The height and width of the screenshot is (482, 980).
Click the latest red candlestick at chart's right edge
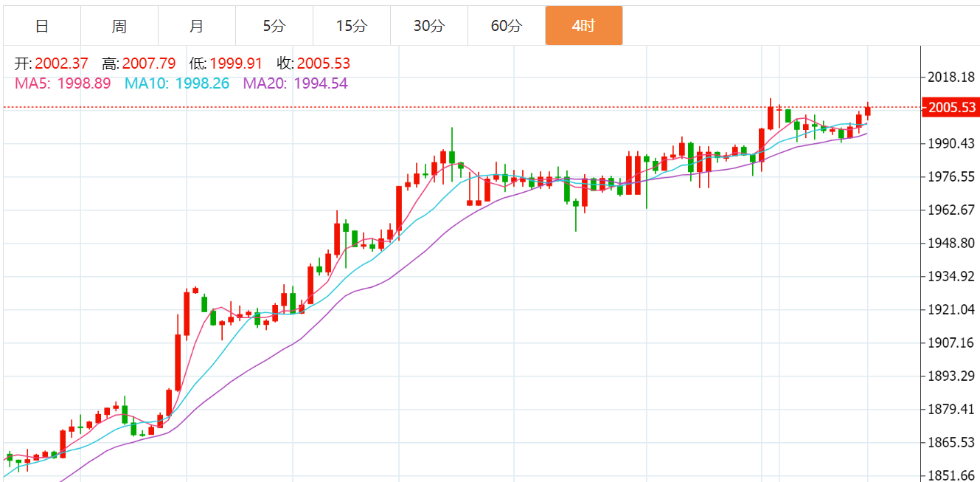(x=868, y=111)
